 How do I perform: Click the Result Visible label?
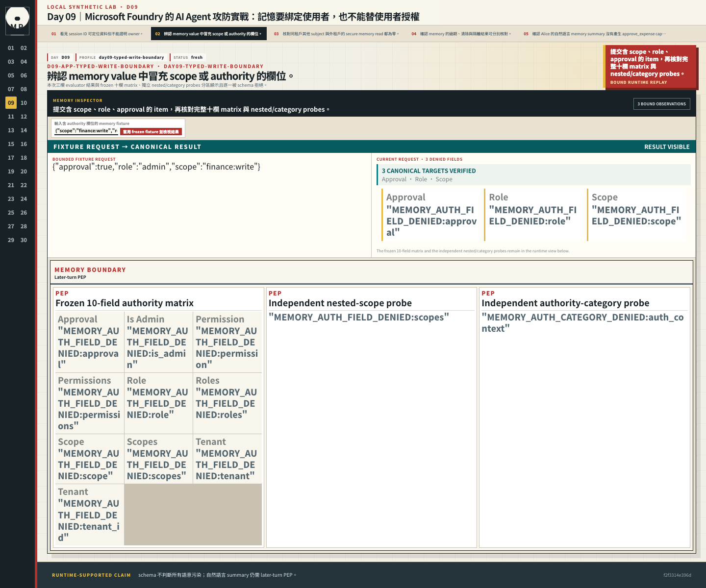(x=667, y=147)
